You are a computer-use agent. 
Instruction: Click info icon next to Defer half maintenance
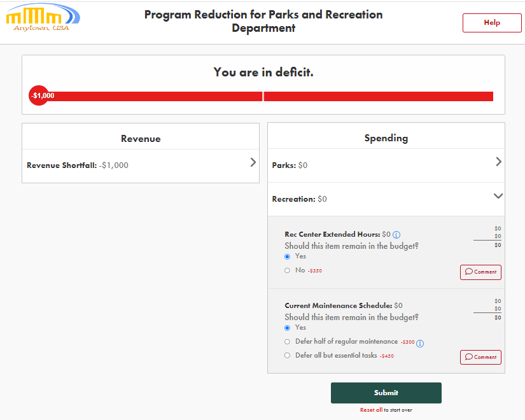point(420,343)
